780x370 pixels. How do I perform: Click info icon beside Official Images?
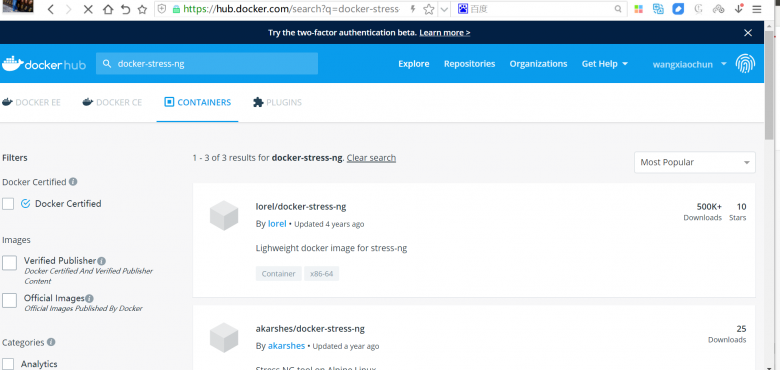(89, 299)
